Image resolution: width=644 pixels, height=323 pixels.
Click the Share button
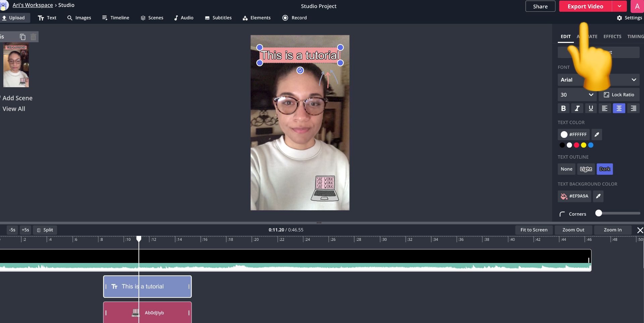click(x=540, y=6)
